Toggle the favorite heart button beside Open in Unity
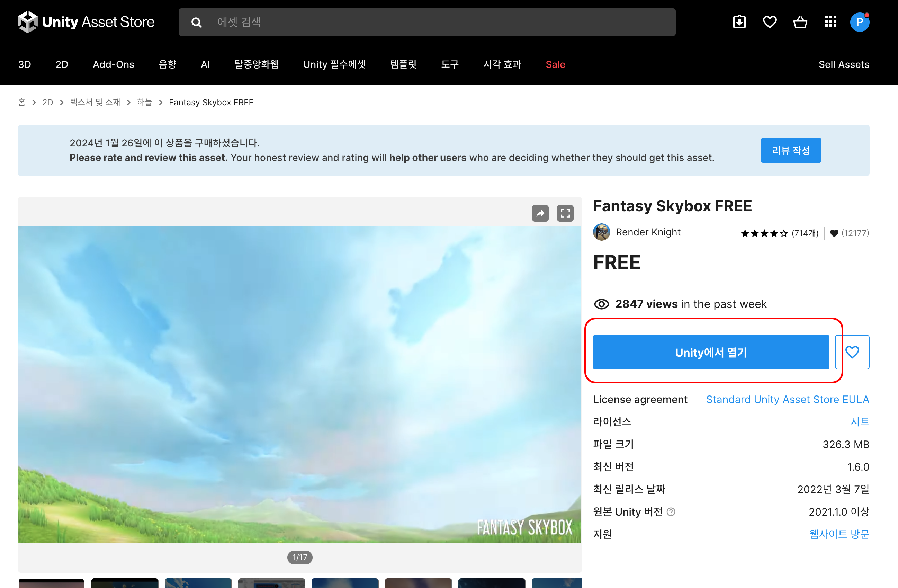This screenshot has height=588, width=898. pos(852,352)
